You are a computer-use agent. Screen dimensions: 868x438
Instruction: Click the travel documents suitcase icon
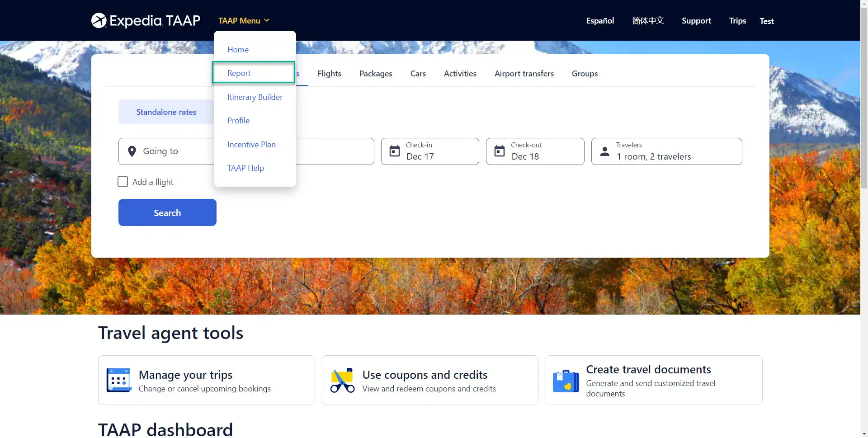click(x=566, y=381)
